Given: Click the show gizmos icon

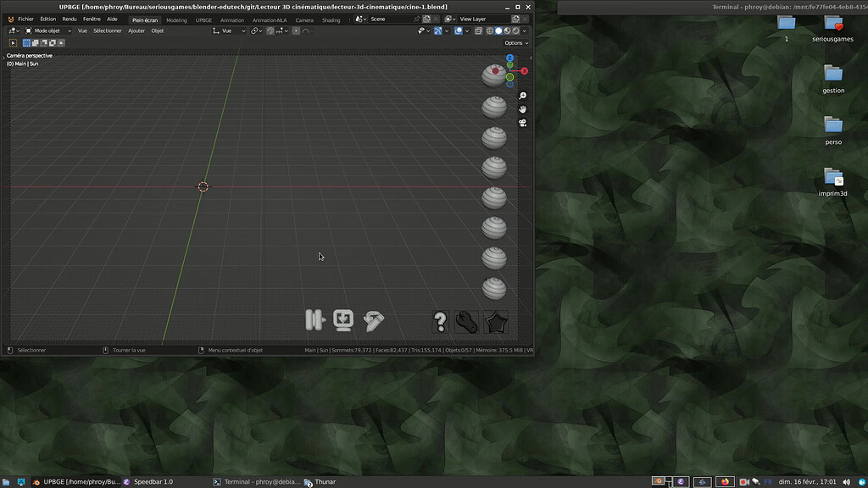Looking at the screenshot, I should (x=438, y=30).
